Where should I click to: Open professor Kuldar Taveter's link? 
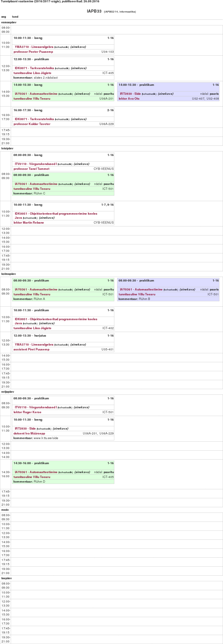coord(32,124)
